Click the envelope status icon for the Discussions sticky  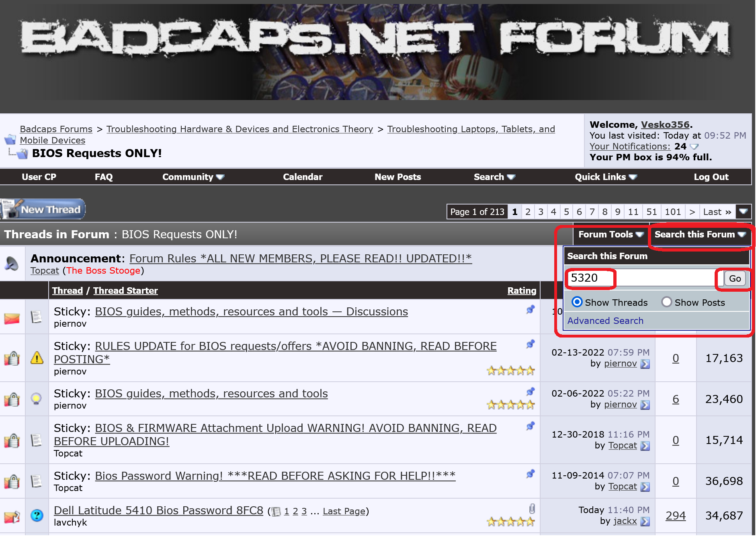pyautogui.click(x=12, y=318)
